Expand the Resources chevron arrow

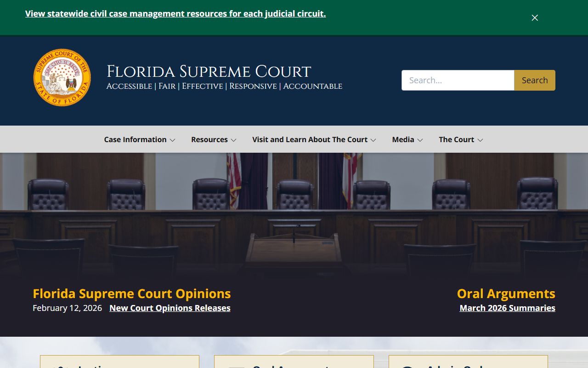click(233, 140)
